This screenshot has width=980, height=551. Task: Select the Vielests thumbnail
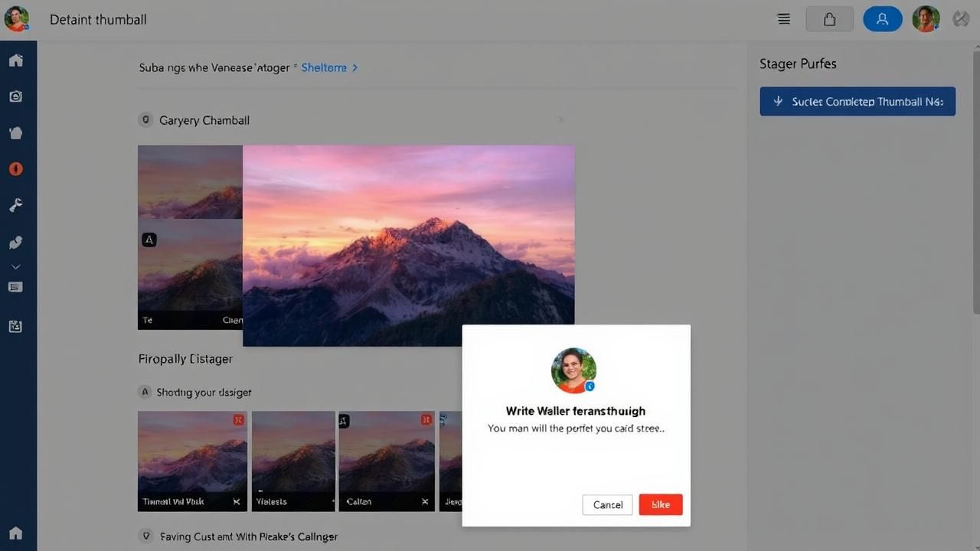pyautogui.click(x=293, y=461)
